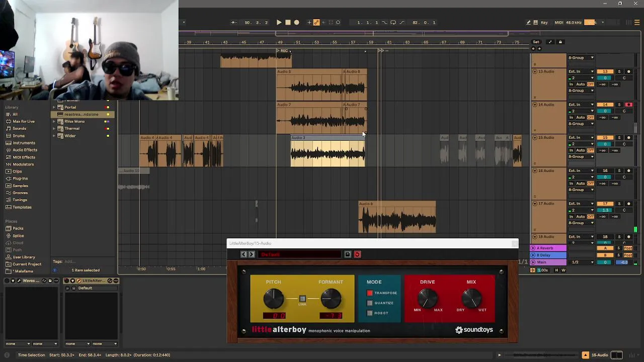Jump to previous locator arrow
The width and height of the screenshot is (644, 362).
[534, 49]
